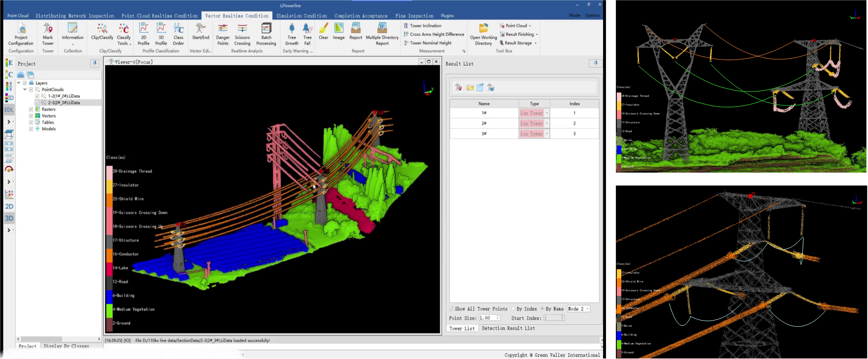Open Type dropdown for tower 1#
The width and height of the screenshot is (868, 359).
coord(546,113)
